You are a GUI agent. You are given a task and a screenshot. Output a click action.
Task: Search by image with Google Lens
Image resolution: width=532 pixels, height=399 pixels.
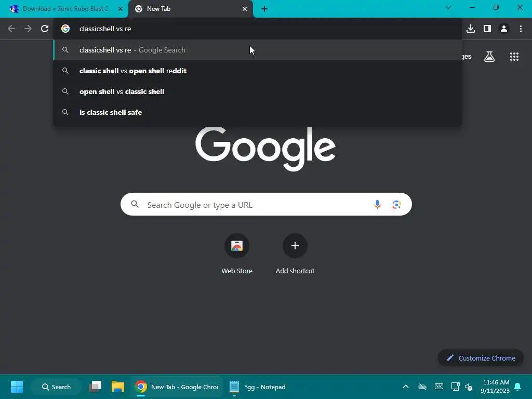pyautogui.click(x=396, y=204)
